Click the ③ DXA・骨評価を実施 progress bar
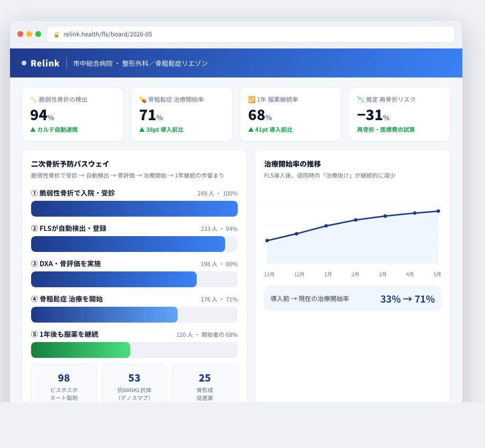Viewport: 485px width, 448px height. coord(134,279)
